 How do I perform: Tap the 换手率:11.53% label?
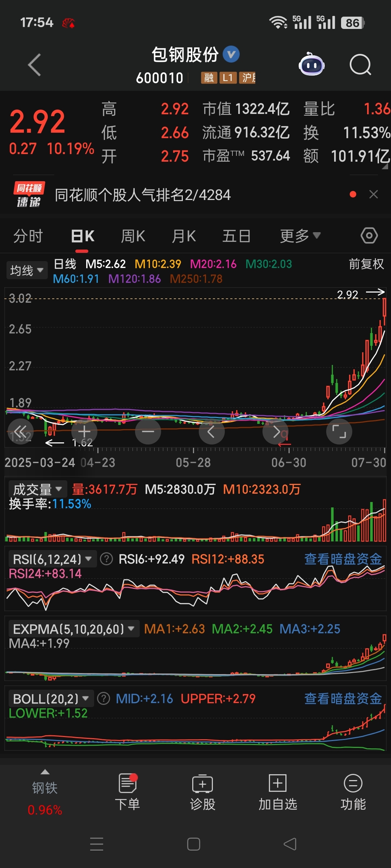click(x=50, y=504)
